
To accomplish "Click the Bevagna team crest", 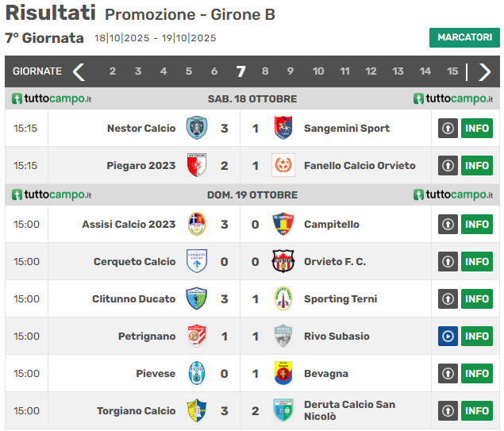I will (x=283, y=373).
